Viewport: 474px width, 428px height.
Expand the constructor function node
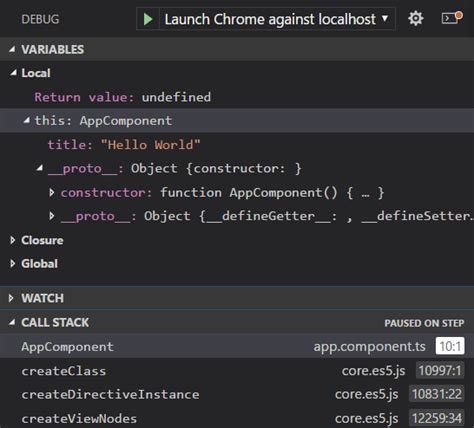tap(52, 192)
